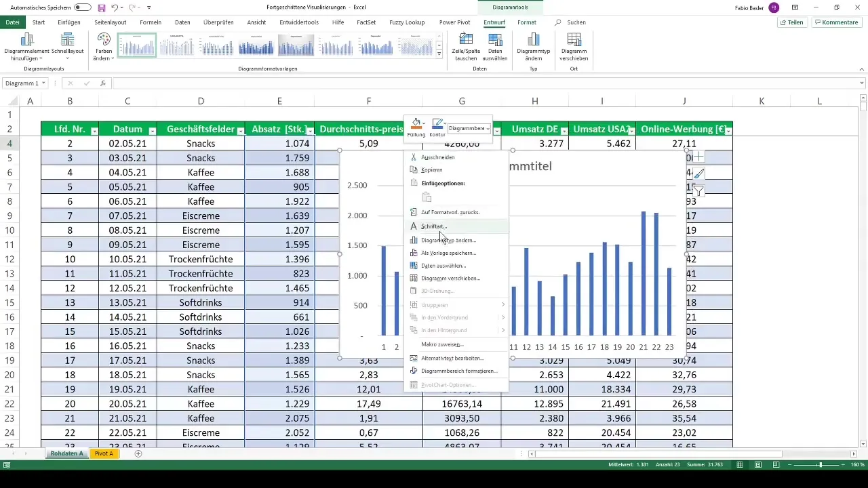
Task: Switch to Page Layout view icon
Action: click(758, 465)
